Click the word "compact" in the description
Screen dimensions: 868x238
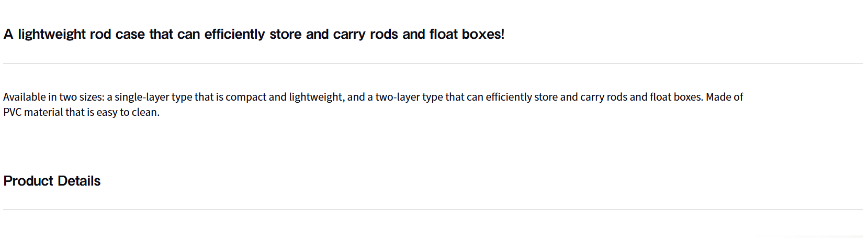coord(245,97)
